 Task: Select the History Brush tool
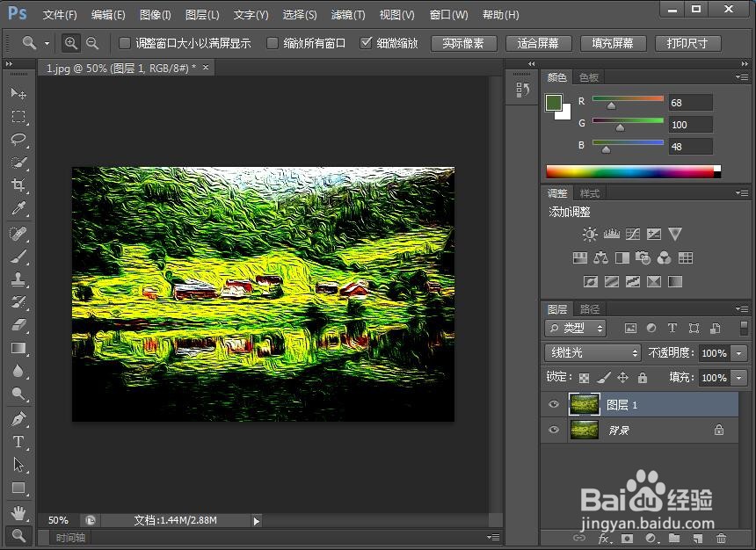pos(18,302)
